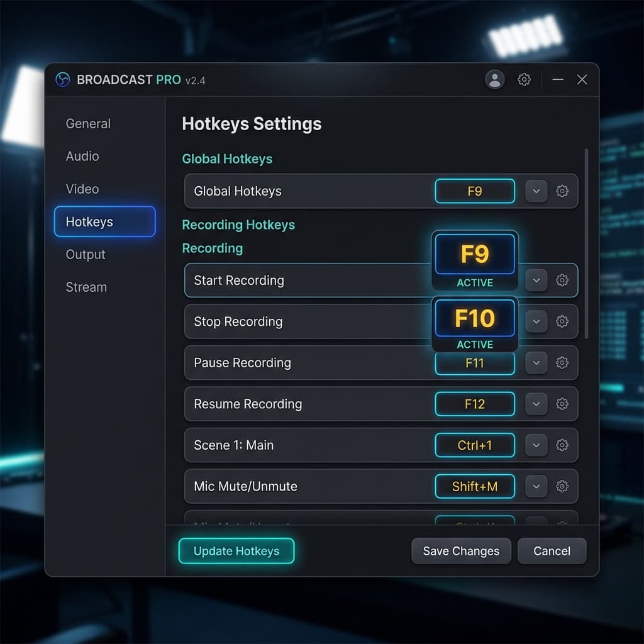644x644 pixels.
Task: Expand the Global Hotkeys dropdown
Action: pyautogui.click(x=536, y=191)
